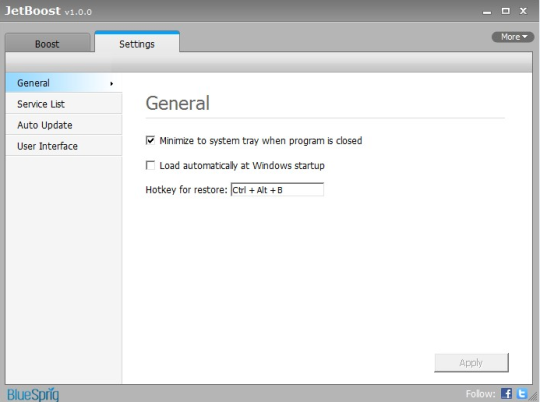Open Auto Update settings

point(64,125)
